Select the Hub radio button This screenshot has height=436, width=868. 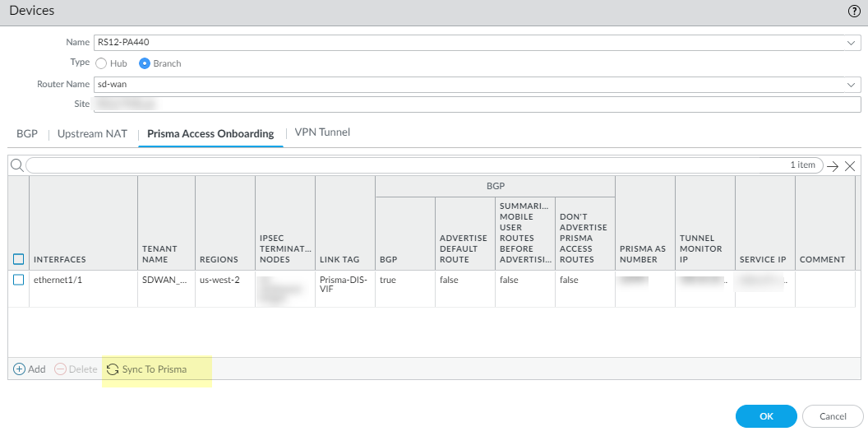tap(101, 63)
